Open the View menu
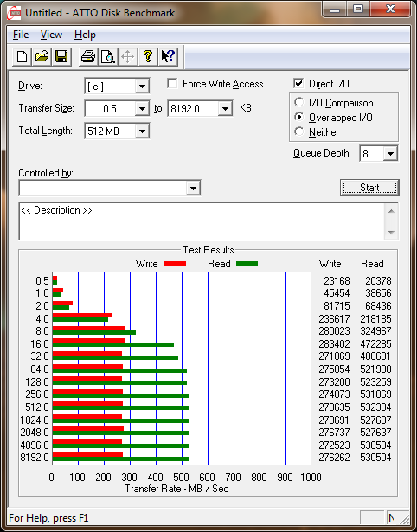Image resolution: width=417 pixels, height=532 pixels. pyautogui.click(x=51, y=35)
